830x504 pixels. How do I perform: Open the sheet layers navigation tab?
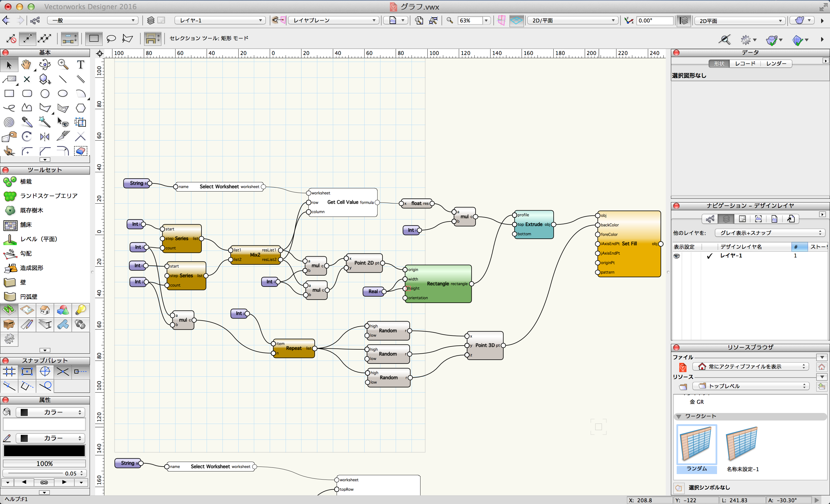[x=742, y=219]
